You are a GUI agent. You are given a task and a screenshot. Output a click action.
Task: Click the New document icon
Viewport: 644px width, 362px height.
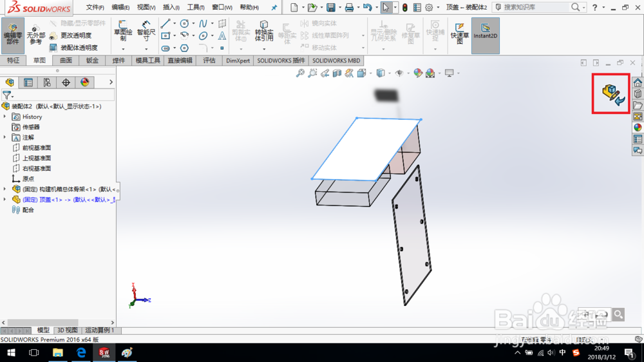(294, 7)
